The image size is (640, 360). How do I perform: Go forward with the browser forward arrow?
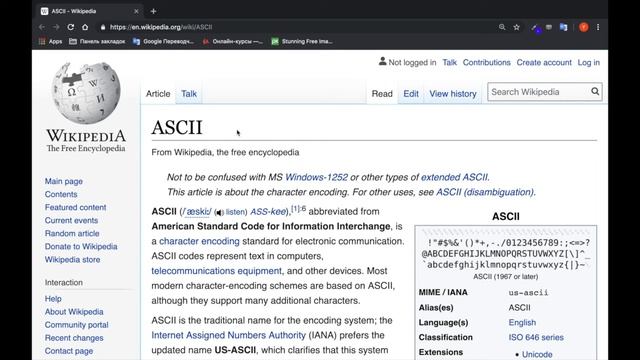pos(56,27)
